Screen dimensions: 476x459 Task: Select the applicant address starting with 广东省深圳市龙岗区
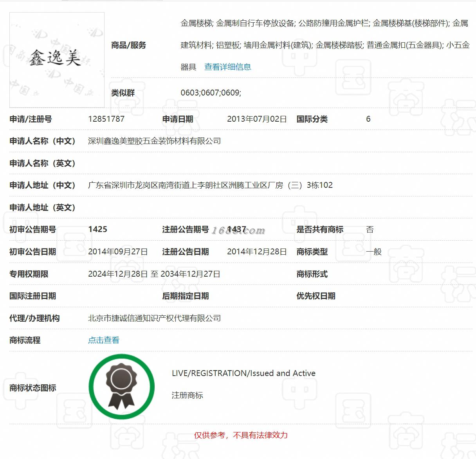211,185
